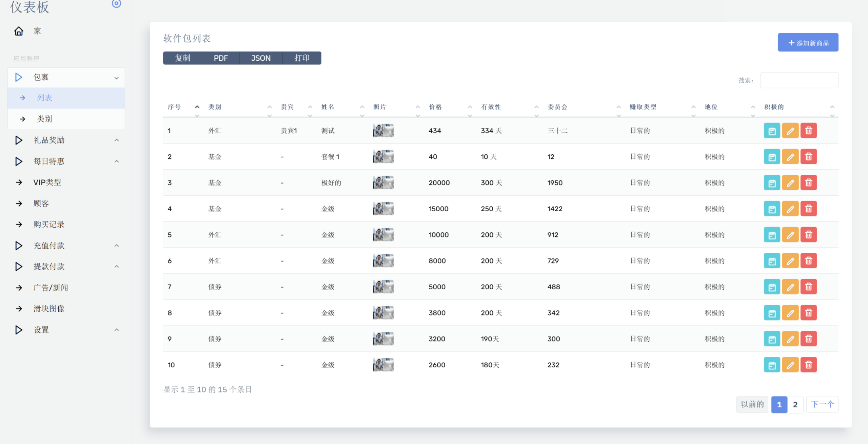Toggle sort order on the 序号 column

click(174, 107)
